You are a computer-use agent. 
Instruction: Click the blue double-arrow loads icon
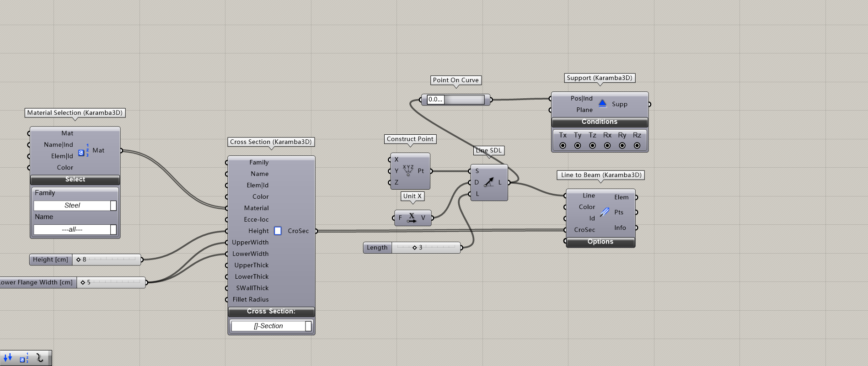7,358
